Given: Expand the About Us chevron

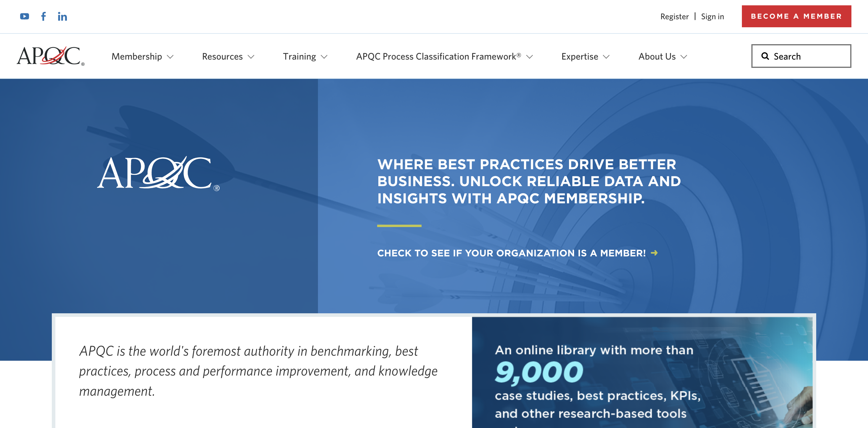Looking at the screenshot, I should pyautogui.click(x=684, y=57).
